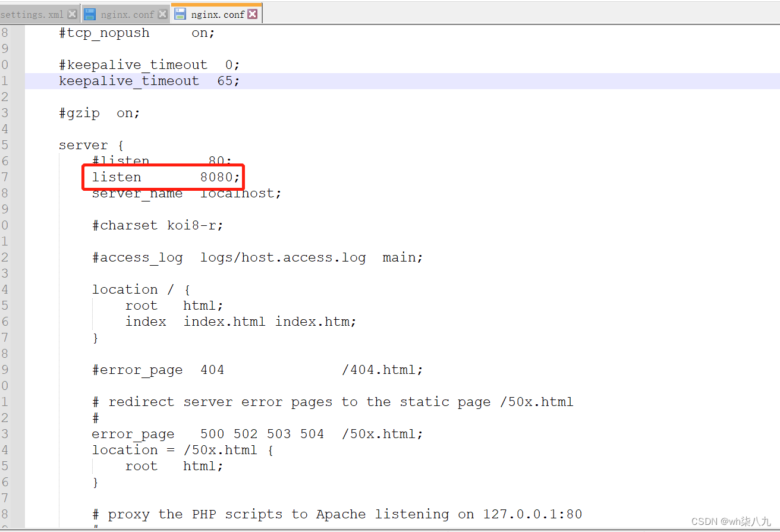Image resolution: width=780 pixels, height=532 pixels.
Task: Click 'root html;' under 'location = /50x.html'
Action: pos(174,467)
